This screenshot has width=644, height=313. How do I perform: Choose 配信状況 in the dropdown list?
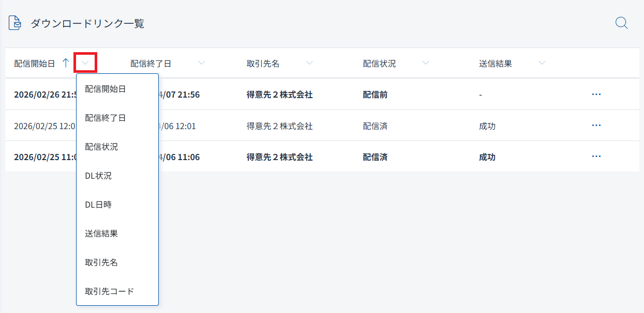point(101,147)
